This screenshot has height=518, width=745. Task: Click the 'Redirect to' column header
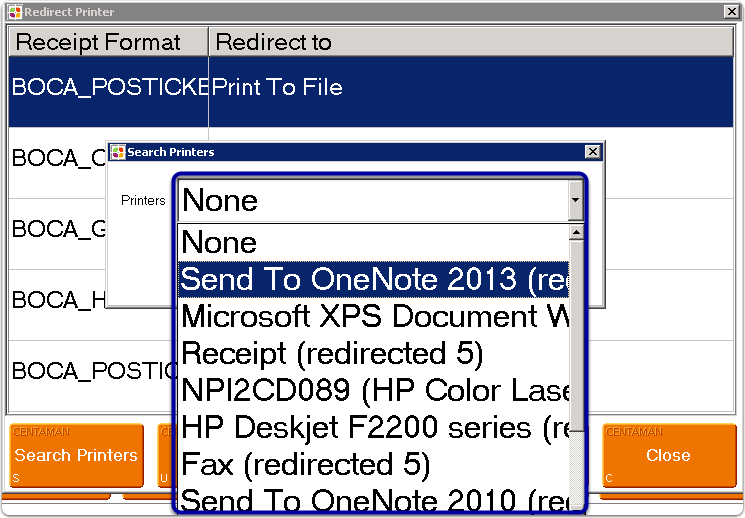pyautogui.click(x=471, y=42)
